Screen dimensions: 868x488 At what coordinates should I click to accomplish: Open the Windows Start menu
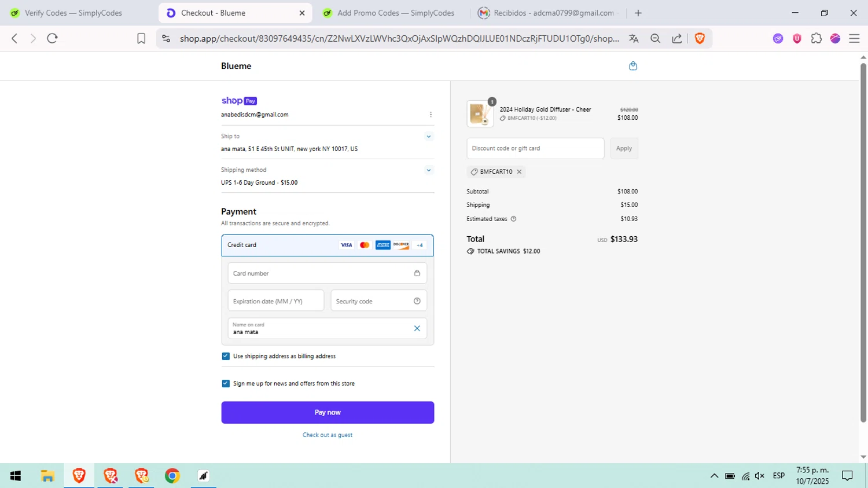16,476
